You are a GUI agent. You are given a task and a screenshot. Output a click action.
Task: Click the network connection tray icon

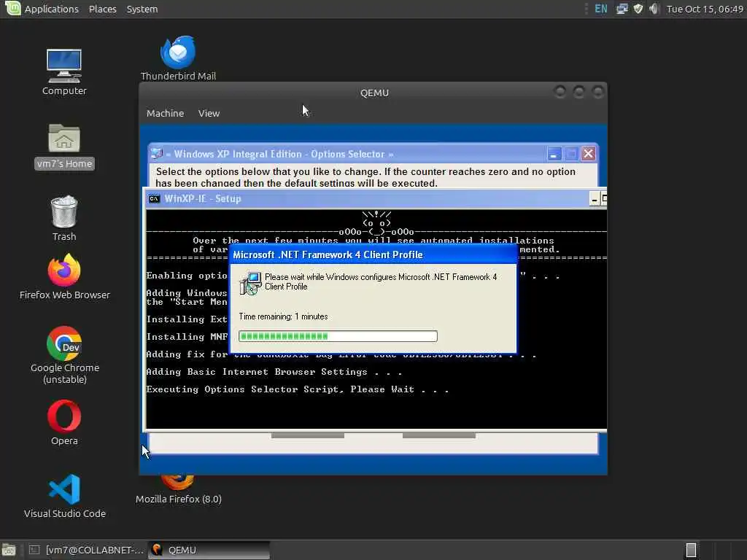pos(622,9)
